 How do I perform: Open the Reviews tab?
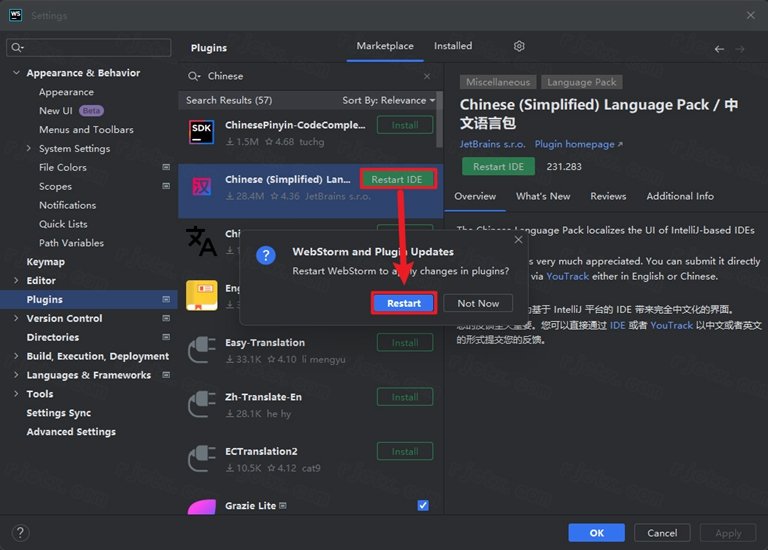point(608,196)
